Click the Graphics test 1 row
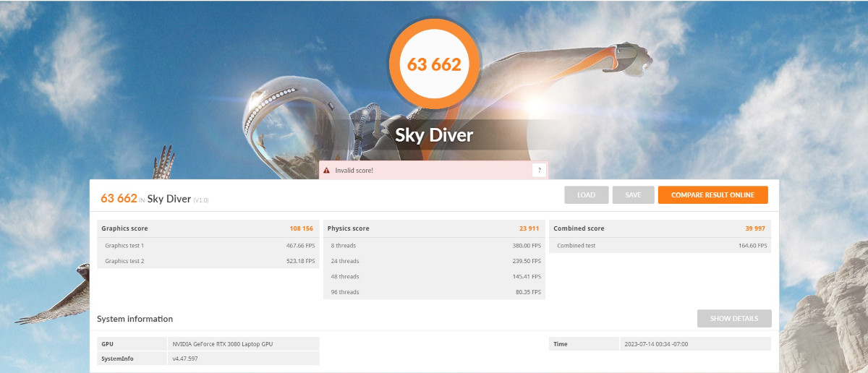This screenshot has width=868, height=373. 208,246
